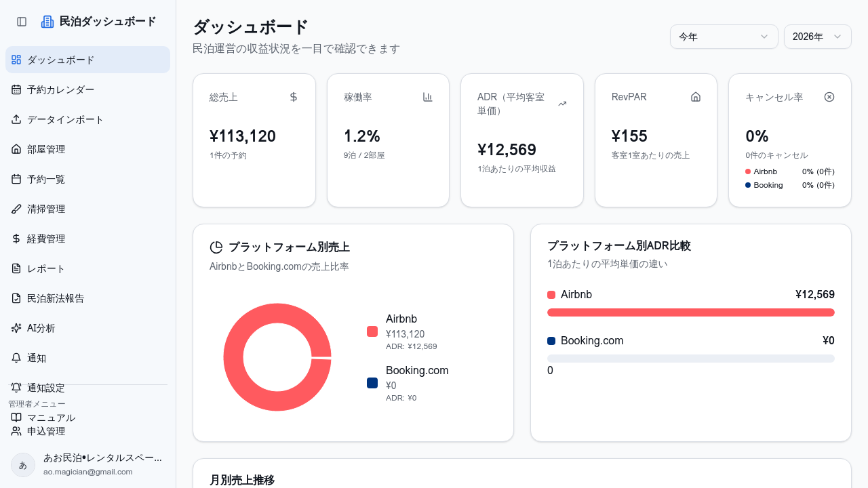Screen dimensions: 868x488
Task: Open the 今年 period dropdown
Action: tap(724, 37)
